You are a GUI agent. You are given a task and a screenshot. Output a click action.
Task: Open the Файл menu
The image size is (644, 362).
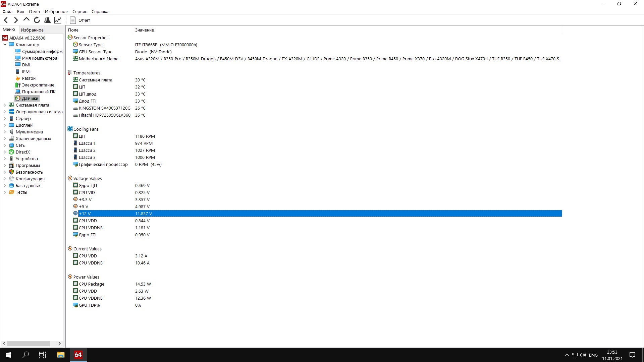click(x=7, y=11)
